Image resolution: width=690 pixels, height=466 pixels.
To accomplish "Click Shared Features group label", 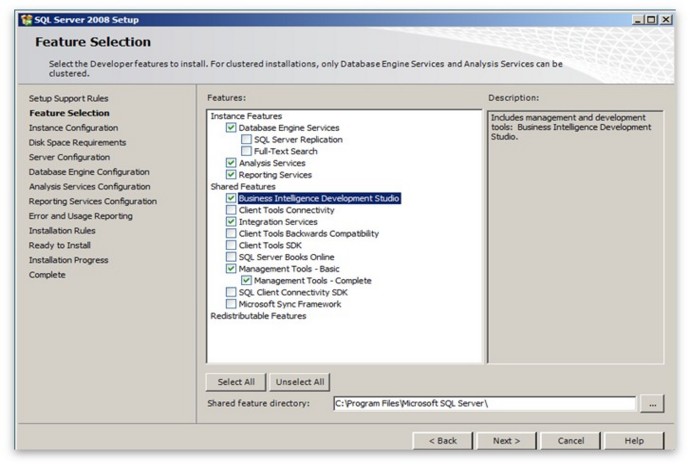I will click(x=243, y=187).
